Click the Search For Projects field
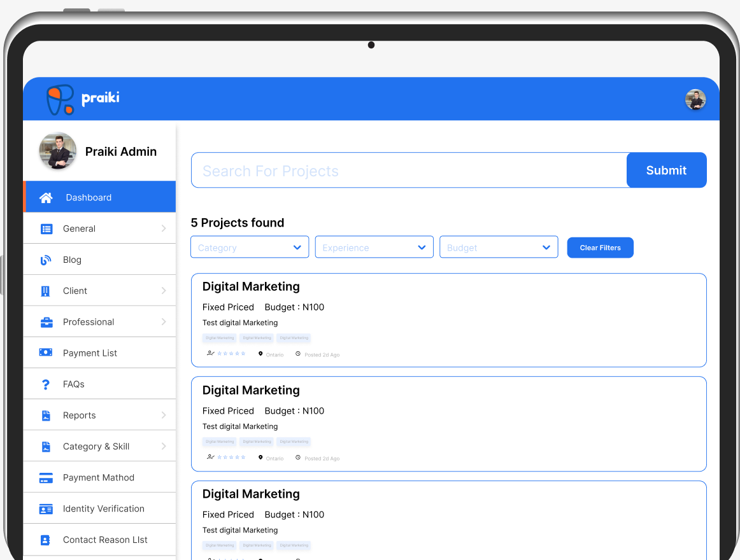 tap(409, 171)
